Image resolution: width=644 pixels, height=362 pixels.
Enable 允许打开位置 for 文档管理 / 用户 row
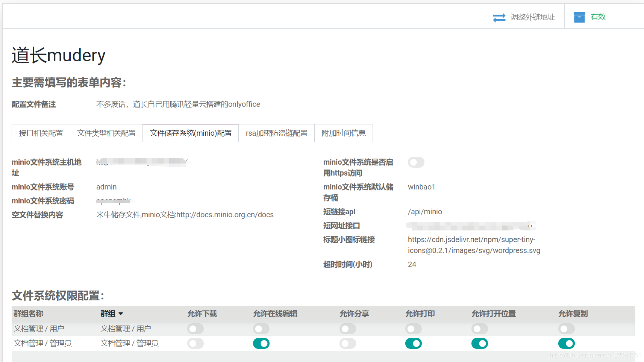point(480,329)
